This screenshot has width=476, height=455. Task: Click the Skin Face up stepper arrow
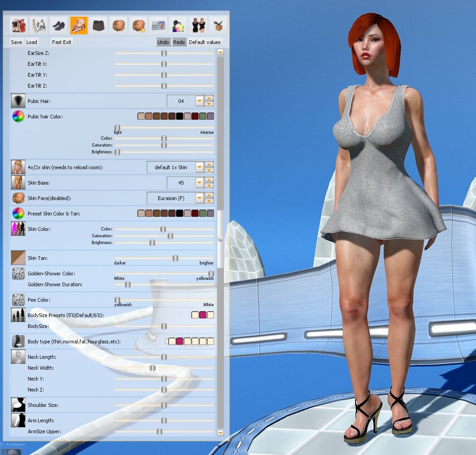click(209, 195)
